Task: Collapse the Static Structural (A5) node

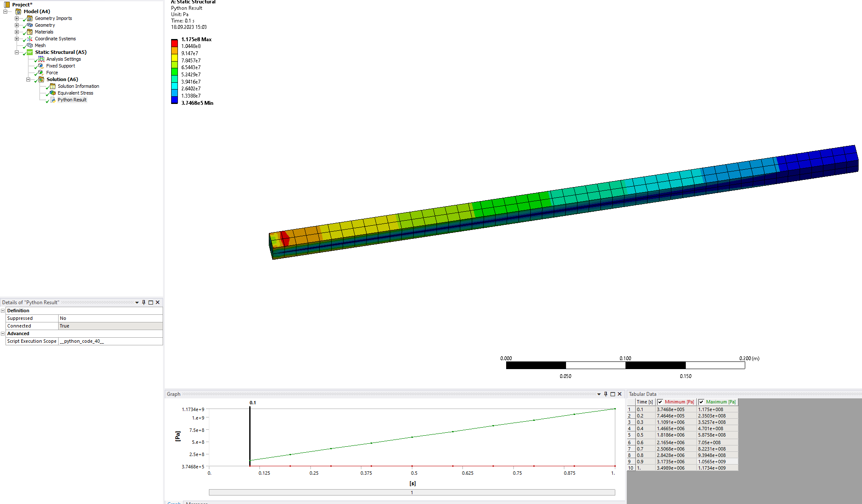Action: pos(17,52)
